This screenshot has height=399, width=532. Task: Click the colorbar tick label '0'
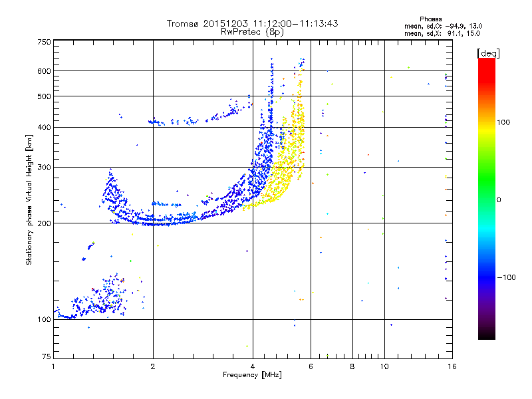pos(499,199)
